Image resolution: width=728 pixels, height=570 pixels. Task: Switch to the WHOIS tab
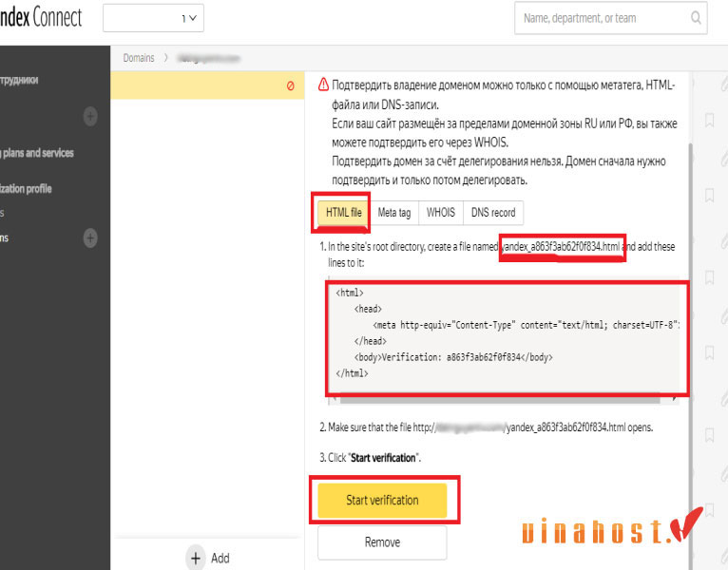pos(441,213)
